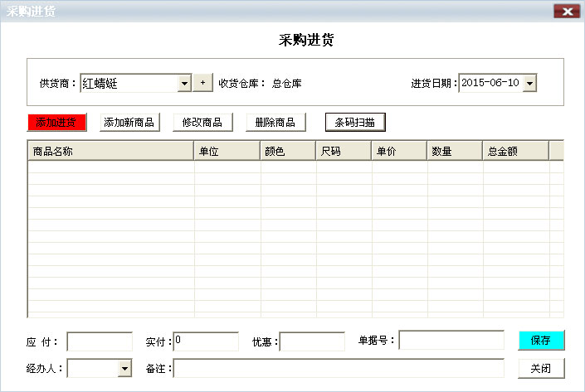The width and height of the screenshot is (585, 392).
Task: Click the 采购进货 page heading
Action: [x=306, y=40]
